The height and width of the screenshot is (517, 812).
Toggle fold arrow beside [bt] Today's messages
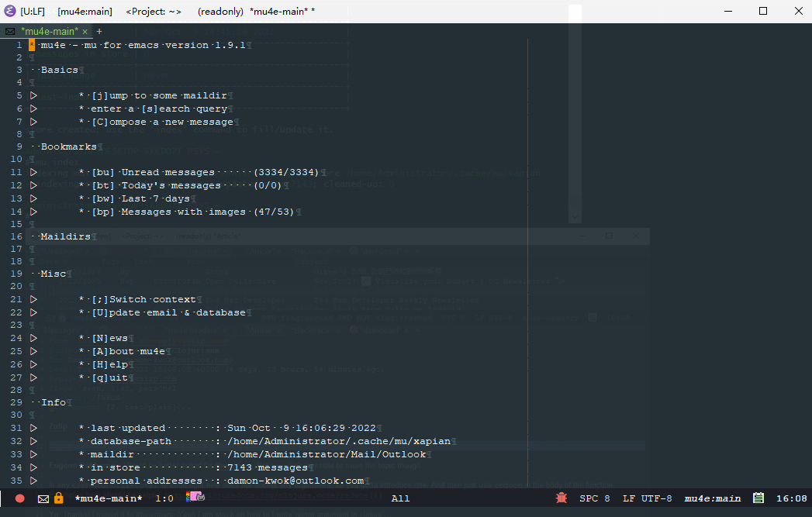point(33,185)
